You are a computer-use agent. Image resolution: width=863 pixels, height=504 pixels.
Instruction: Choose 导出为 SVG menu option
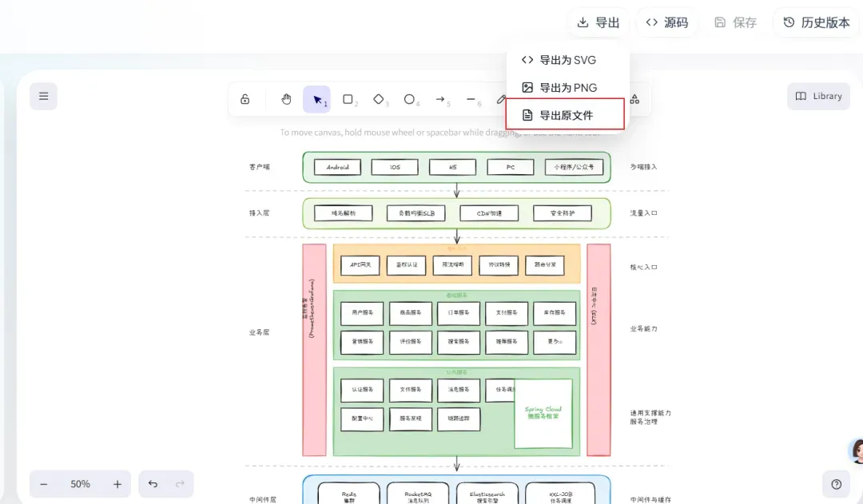click(x=567, y=60)
